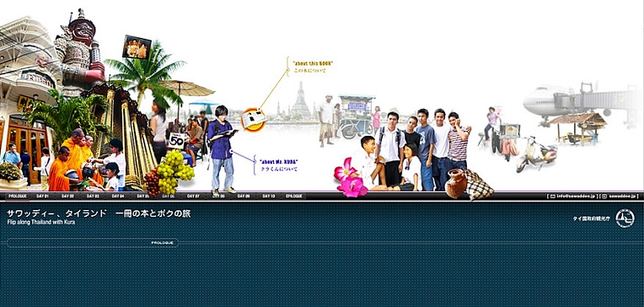Select the PROLOGUE tab in navigation bar
Viewport: 644px width, 307px height.
(x=18, y=197)
